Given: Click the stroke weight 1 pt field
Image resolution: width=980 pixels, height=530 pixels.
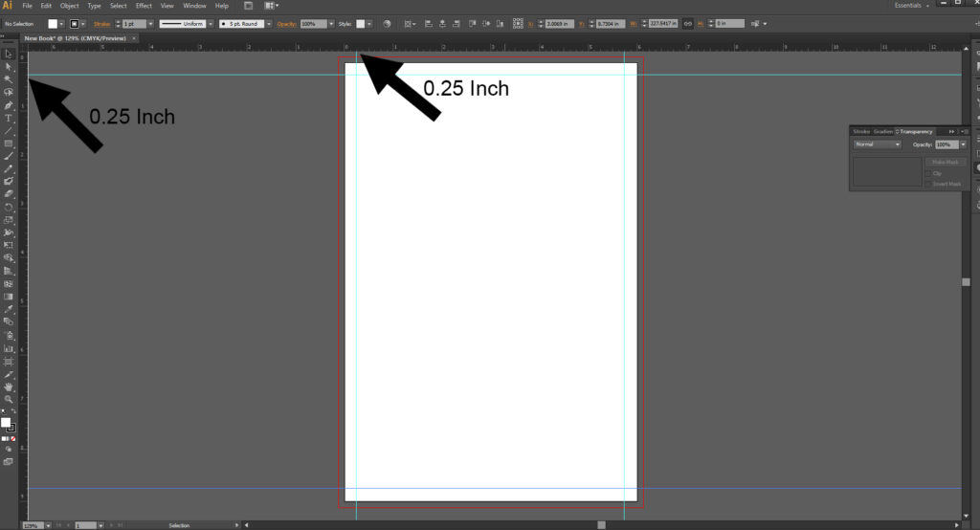Looking at the screenshot, I should 134,24.
